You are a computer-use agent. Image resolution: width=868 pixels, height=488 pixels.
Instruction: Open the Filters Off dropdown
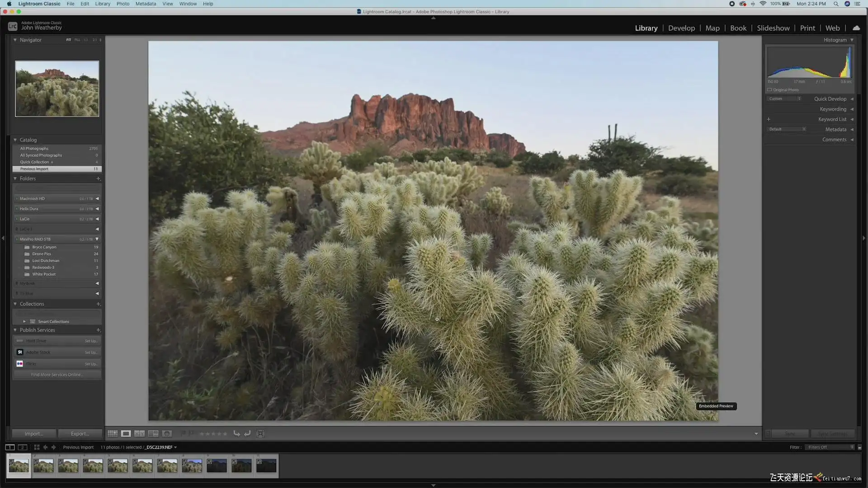(x=830, y=447)
